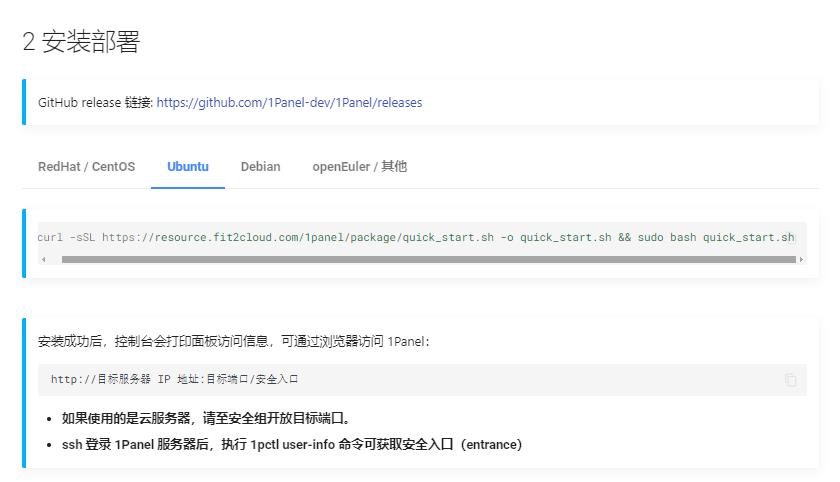Viewport: 840px width, 482px height.
Task: Open the 1Panel GitHub releases link
Action: 289,102
